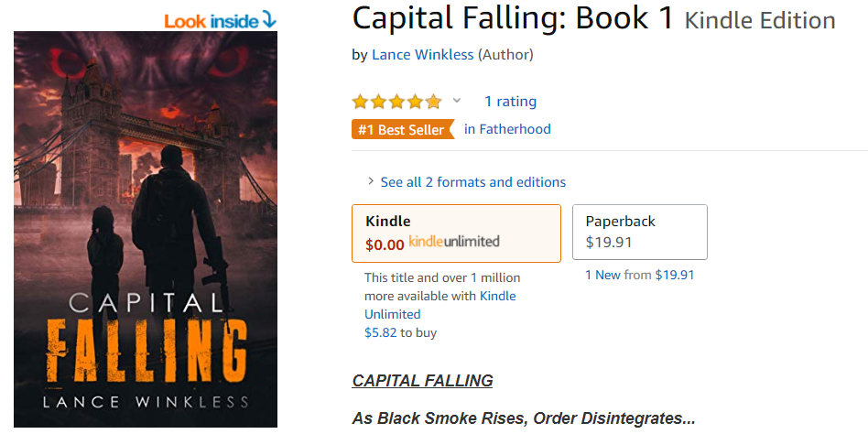Open the rating breakdown dropdown arrow

coord(457,101)
